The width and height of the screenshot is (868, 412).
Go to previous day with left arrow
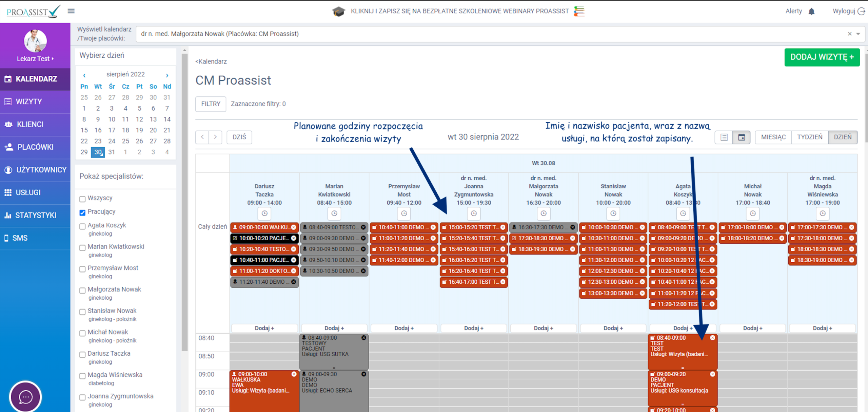tap(202, 137)
